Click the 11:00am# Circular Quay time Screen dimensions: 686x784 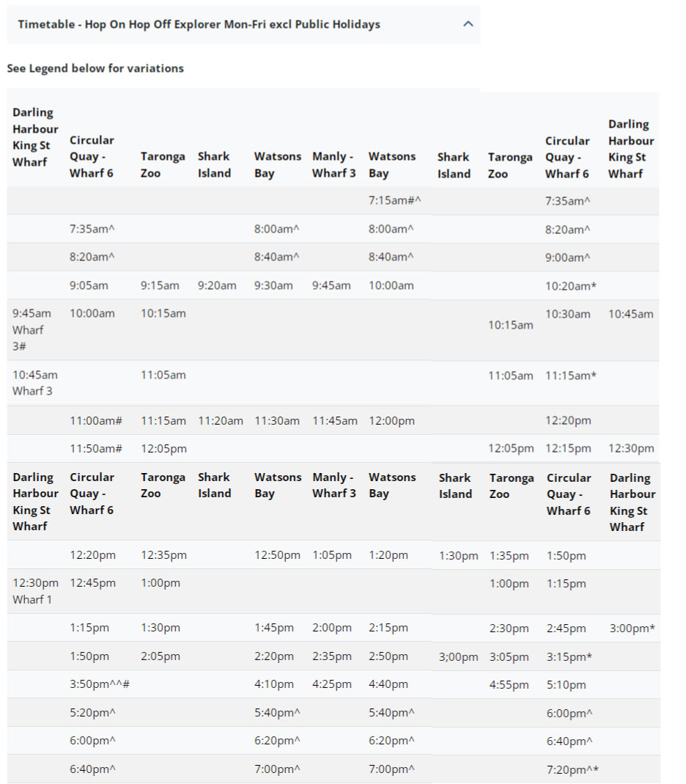coord(96,421)
